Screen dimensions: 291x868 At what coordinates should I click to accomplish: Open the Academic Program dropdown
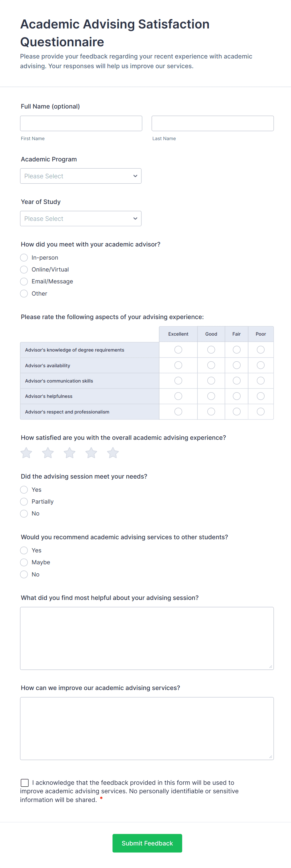(81, 176)
